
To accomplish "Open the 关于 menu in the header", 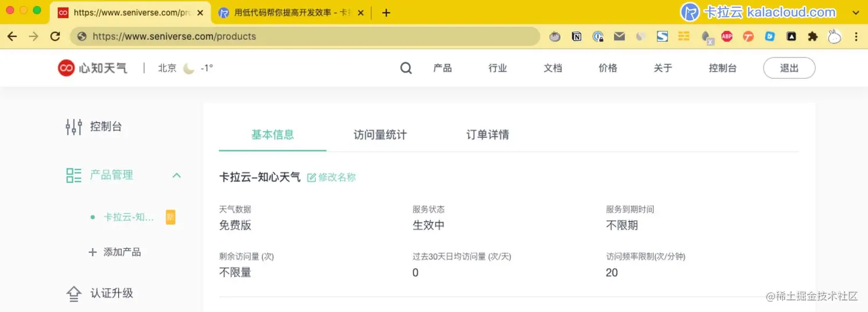I will [x=663, y=68].
